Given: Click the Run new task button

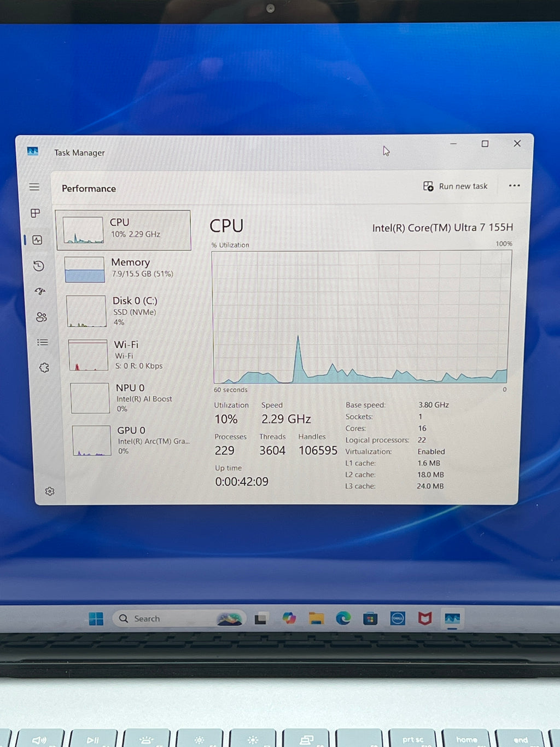Looking at the screenshot, I should (455, 186).
